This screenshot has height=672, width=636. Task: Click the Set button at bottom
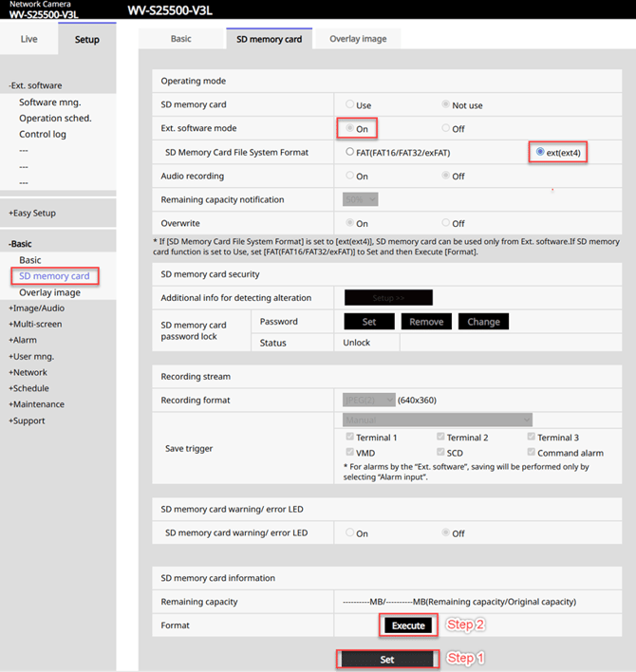click(386, 659)
